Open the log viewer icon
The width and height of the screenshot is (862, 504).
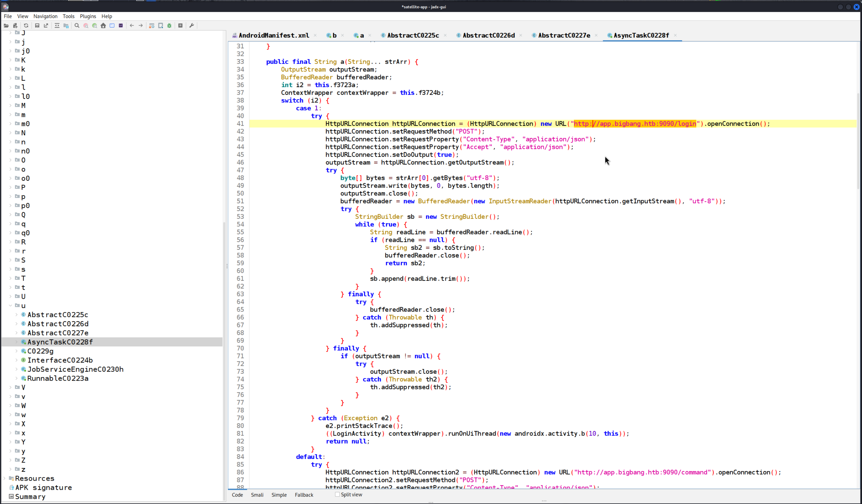click(180, 26)
